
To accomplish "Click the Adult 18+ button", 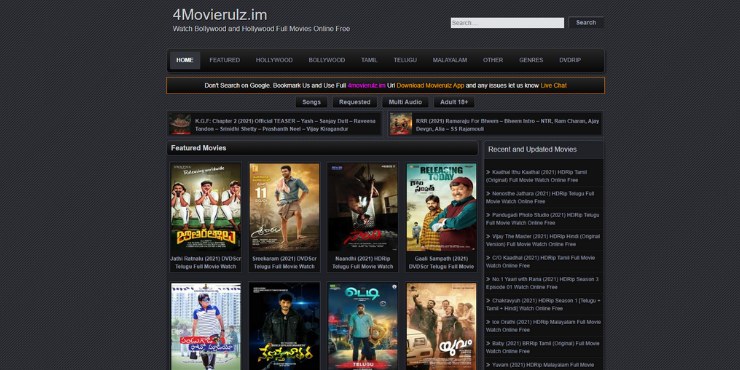I will point(454,102).
